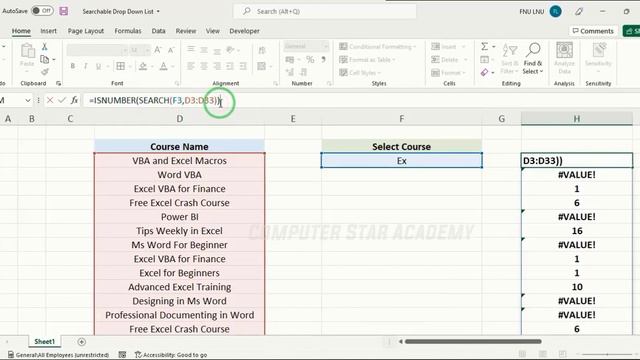
Task: Click the 'Ex' Select Course cell
Action: coord(402,161)
